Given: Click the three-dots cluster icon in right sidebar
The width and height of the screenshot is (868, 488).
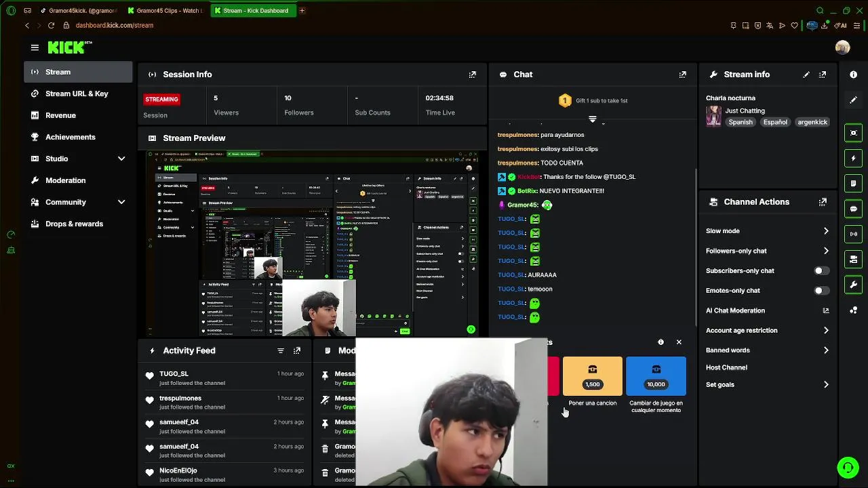Looking at the screenshot, I should pyautogui.click(x=854, y=310).
